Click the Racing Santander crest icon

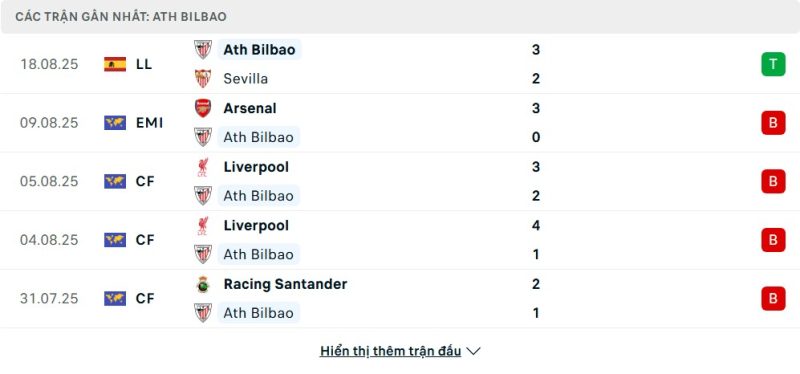pyautogui.click(x=203, y=284)
